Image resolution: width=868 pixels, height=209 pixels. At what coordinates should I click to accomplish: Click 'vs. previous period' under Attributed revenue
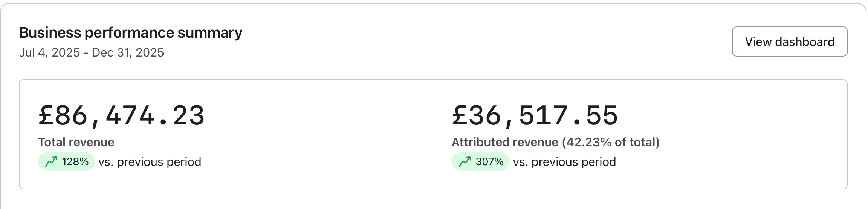point(564,162)
